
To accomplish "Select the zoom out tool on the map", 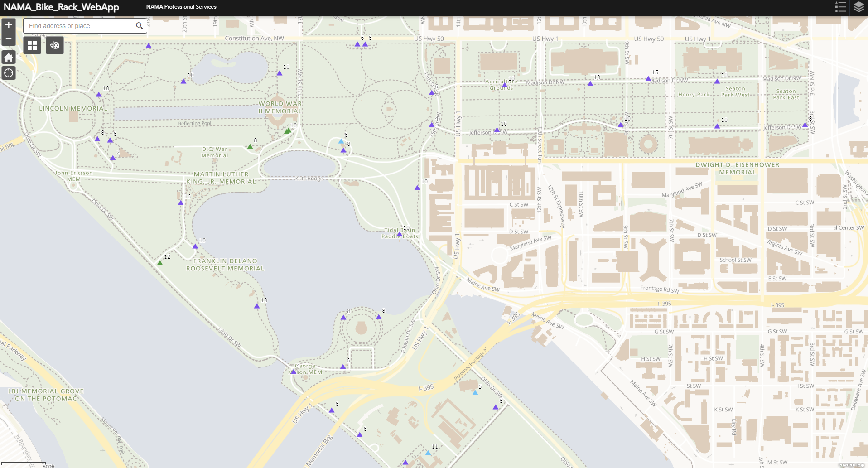I will [x=8, y=39].
